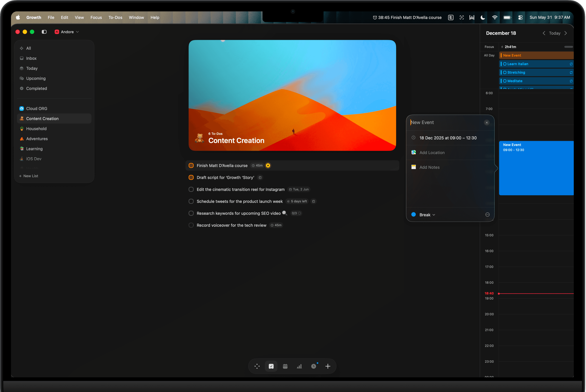
Task: Select the All smart list
Action: point(54,48)
